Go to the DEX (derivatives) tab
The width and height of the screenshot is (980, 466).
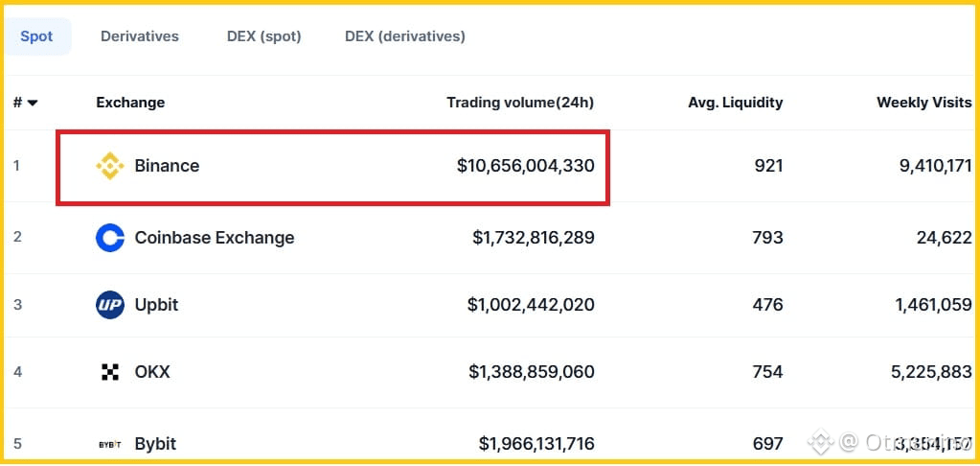click(x=404, y=36)
